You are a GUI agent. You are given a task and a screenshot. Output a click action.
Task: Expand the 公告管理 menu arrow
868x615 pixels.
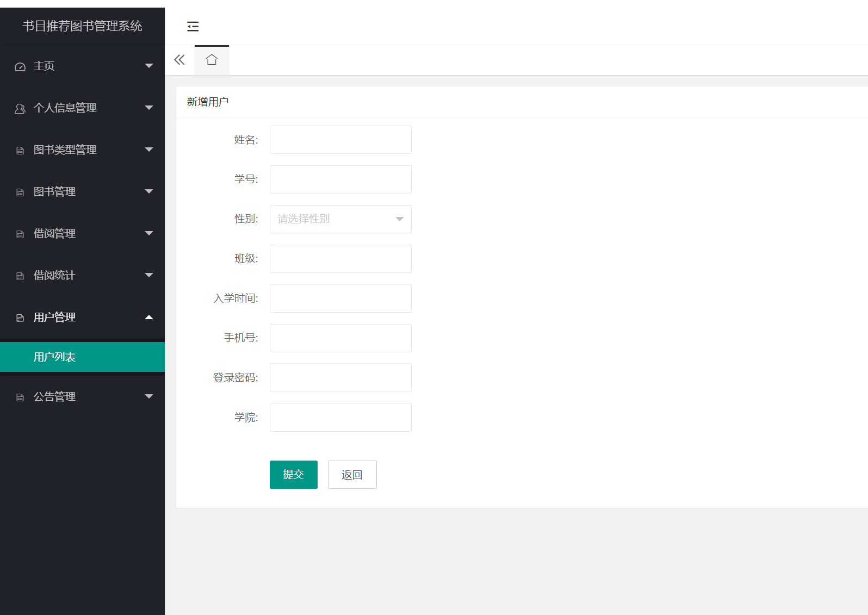(149, 396)
